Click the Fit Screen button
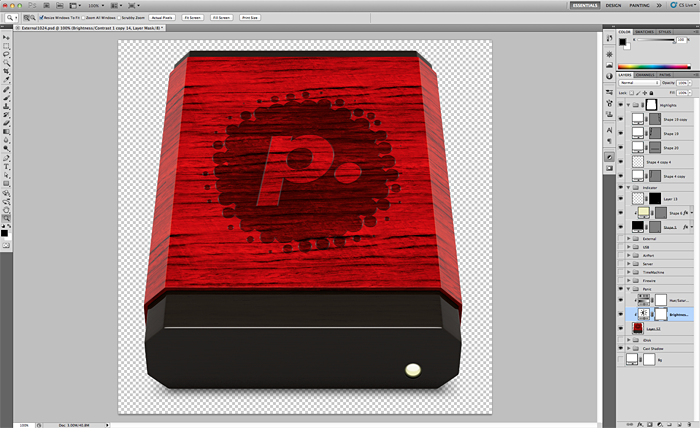Image resolution: width=700 pixels, height=428 pixels. (192, 18)
